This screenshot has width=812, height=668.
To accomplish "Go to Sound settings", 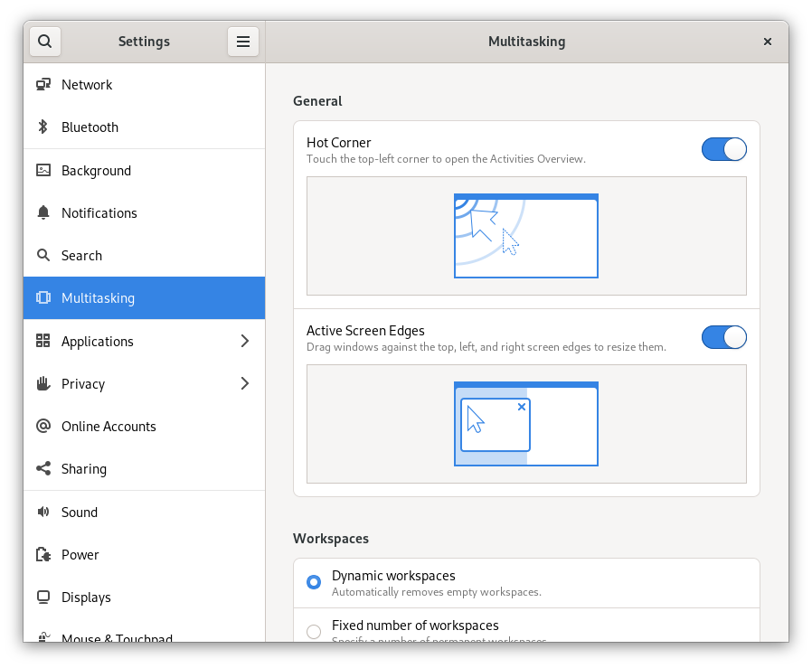I will [144, 513].
